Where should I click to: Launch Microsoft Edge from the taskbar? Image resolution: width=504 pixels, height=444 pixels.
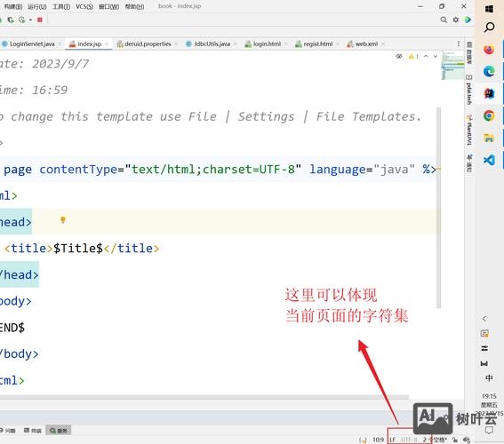point(489,71)
